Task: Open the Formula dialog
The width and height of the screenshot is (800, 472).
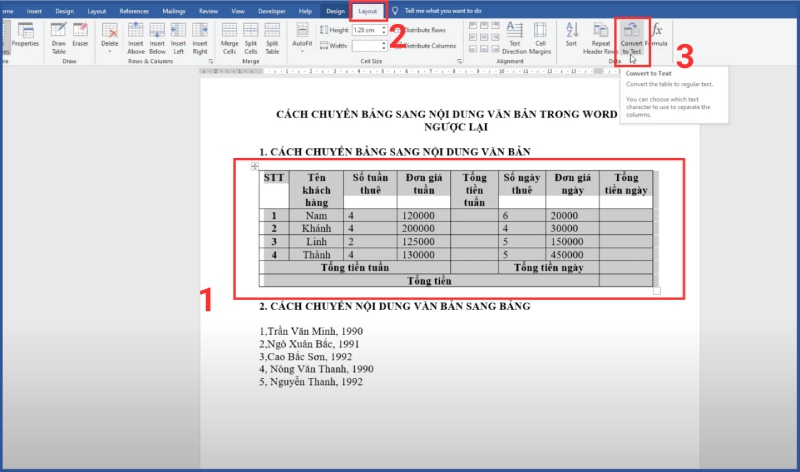Action: pyautogui.click(x=657, y=35)
